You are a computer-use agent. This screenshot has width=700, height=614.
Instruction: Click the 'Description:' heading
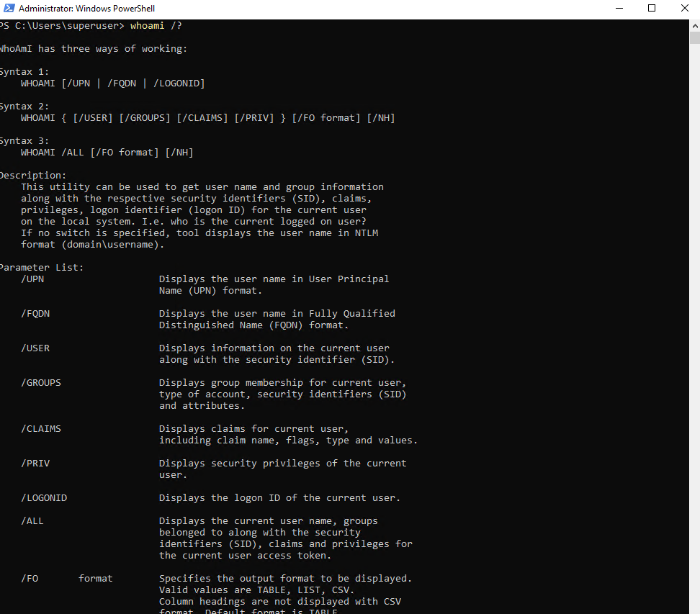point(32,176)
